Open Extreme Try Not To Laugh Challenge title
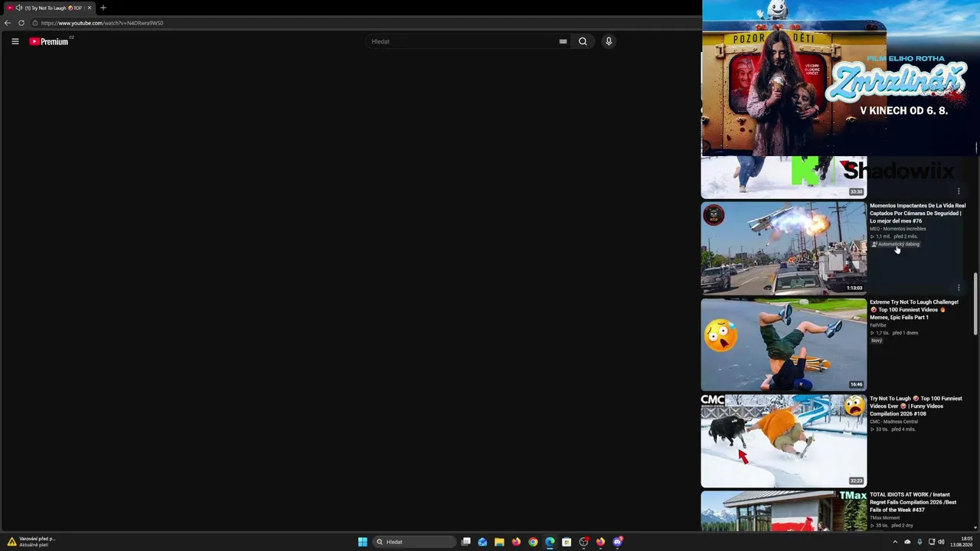Image resolution: width=980 pixels, height=551 pixels. coord(914,310)
